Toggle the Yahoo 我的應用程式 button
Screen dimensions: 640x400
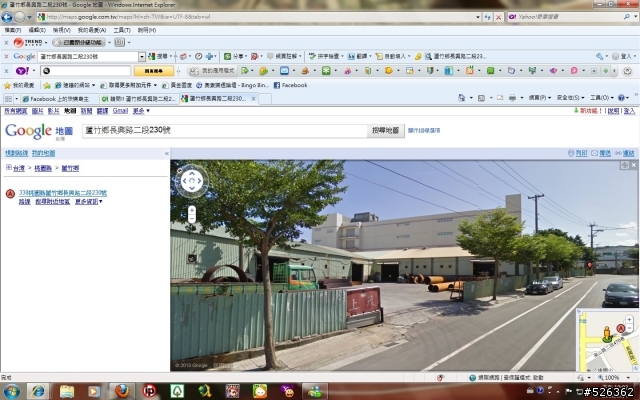click(213, 71)
